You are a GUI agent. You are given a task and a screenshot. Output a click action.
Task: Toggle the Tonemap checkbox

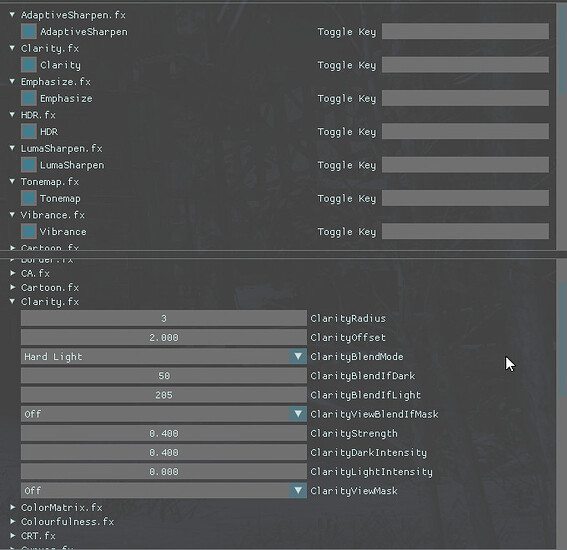coord(29,198)
